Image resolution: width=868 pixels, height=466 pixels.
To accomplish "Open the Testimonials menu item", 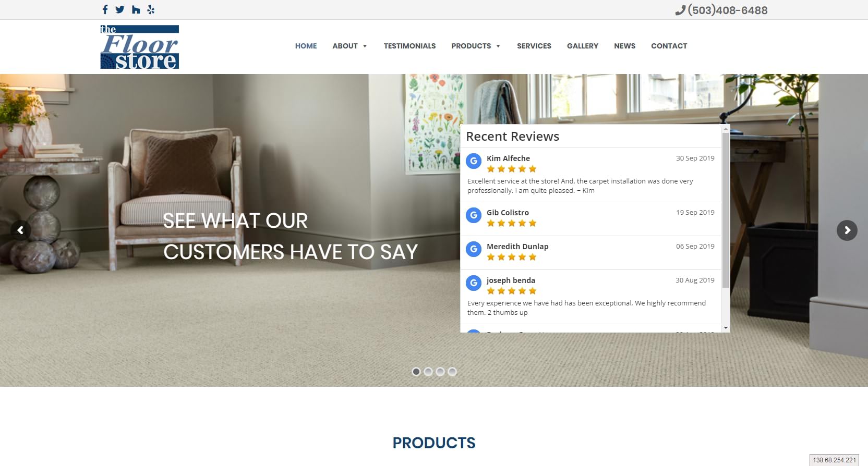I will [x=409, y=46].
